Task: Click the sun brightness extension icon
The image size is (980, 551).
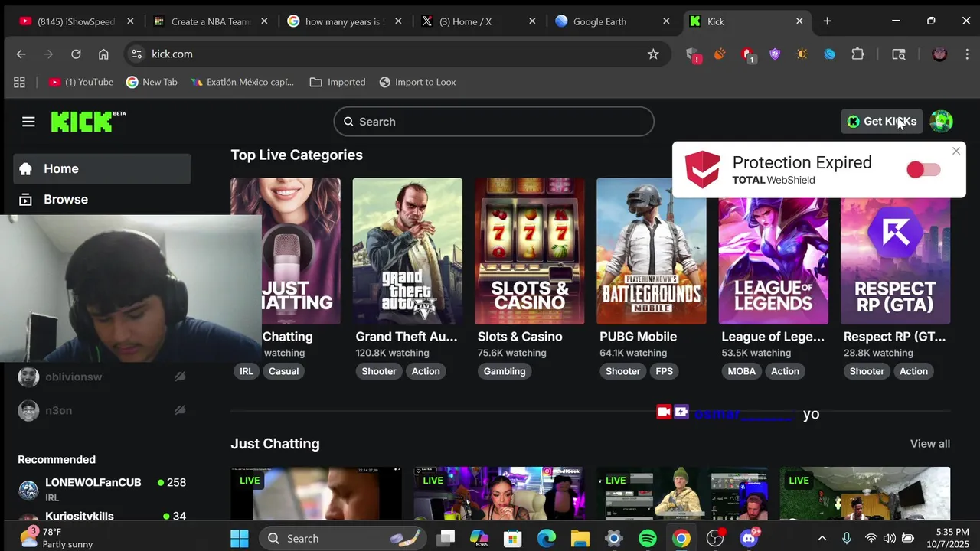Action: pyautogui.click(x=802, y=54)
